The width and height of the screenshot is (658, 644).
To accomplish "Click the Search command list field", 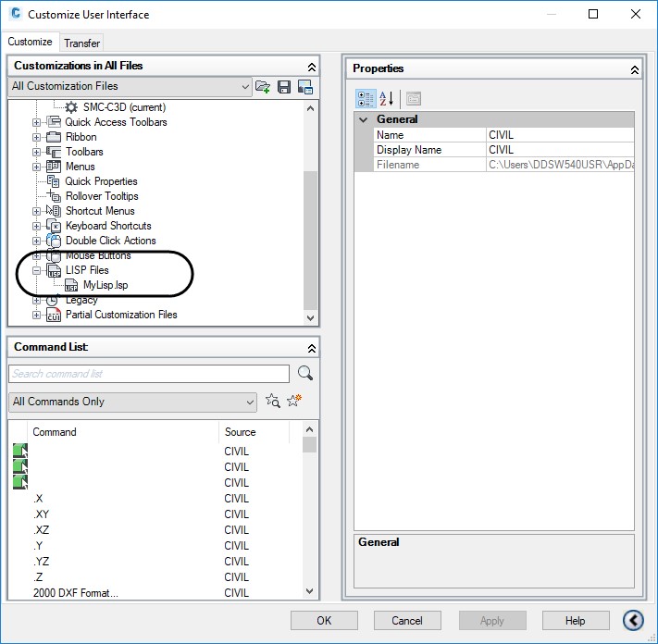I will point(149,374).
